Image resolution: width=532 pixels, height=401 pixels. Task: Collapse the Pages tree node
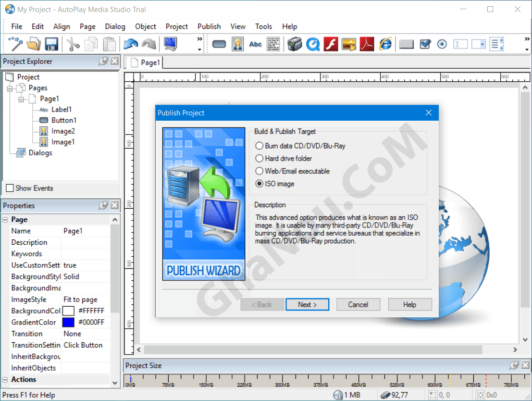10,88
